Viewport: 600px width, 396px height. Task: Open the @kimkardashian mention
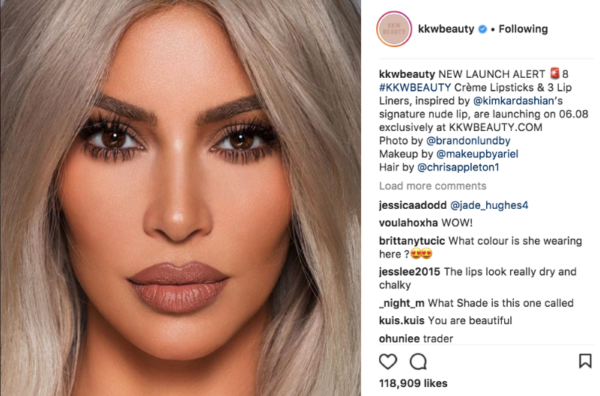pyautogui.click(x=514, y=101)
